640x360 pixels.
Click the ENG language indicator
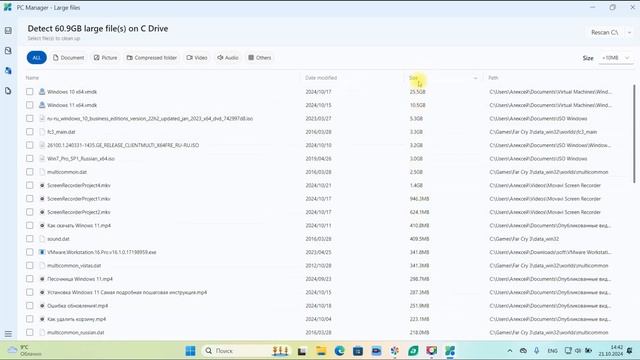pyautogui.click(x=552, y=351)
